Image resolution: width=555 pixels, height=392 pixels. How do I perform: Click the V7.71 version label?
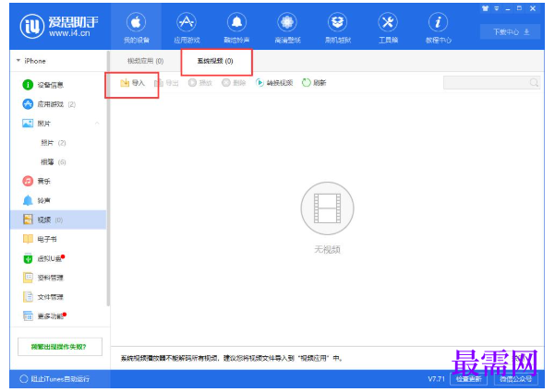pos(436,379)
